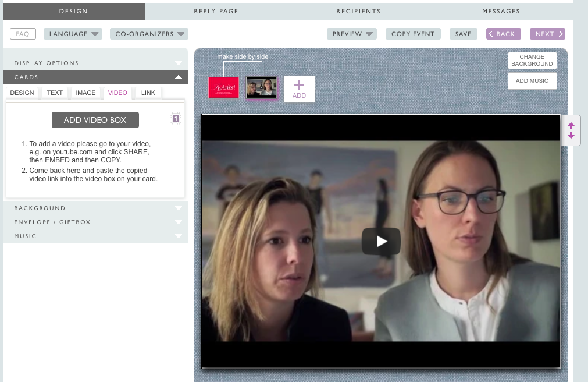588x382 pixels.
Task: Expand the Music section
Action: pyautogui.click(x=95, y=236)
